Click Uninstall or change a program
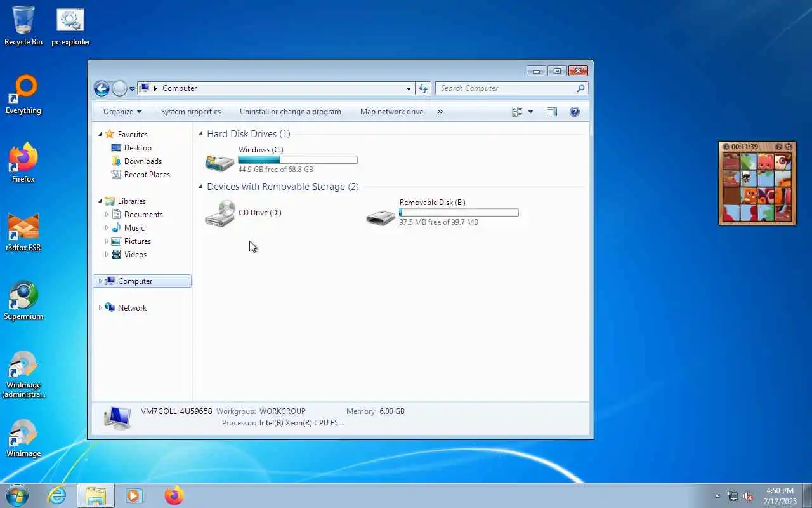Screen dimensions: 812x508 [x=290, y=112]
